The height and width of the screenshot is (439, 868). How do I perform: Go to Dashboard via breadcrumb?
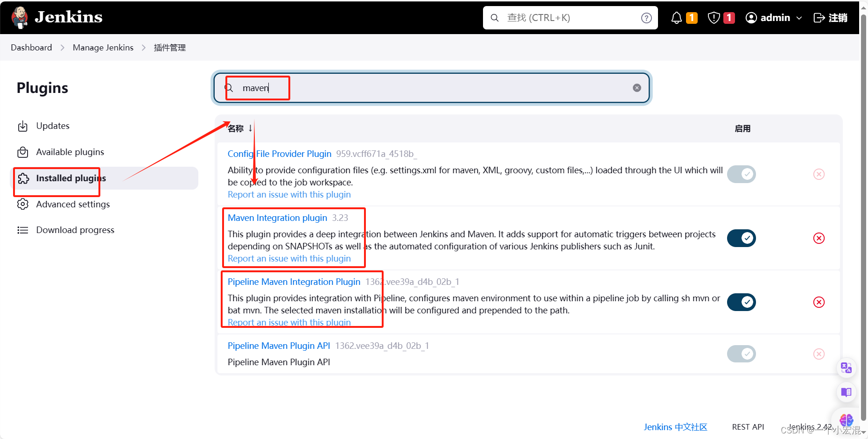click(31, 47)
